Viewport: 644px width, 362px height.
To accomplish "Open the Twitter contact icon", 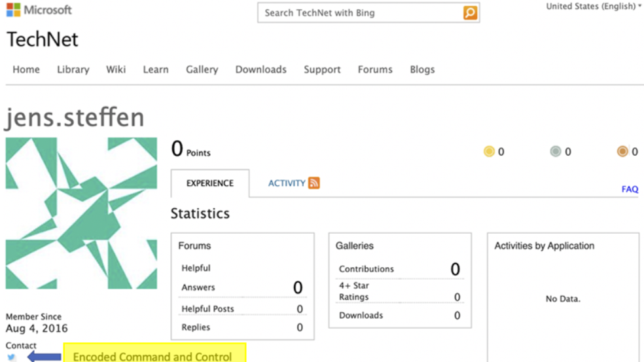I will (12, 357).
